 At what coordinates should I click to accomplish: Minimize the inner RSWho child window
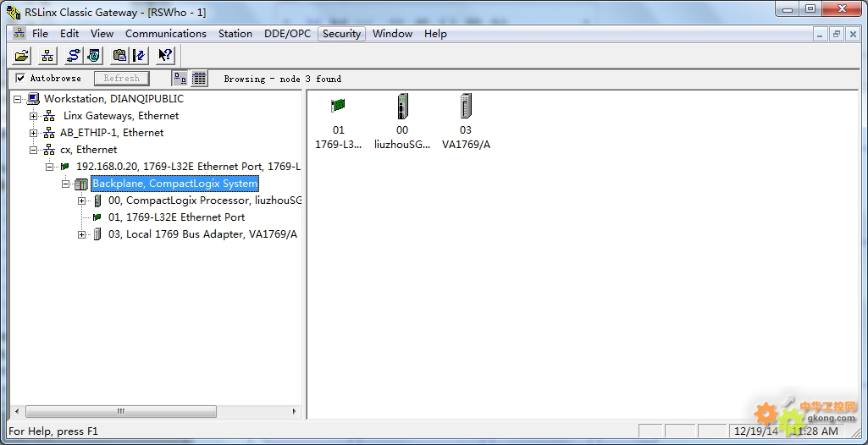coord(821,35)
